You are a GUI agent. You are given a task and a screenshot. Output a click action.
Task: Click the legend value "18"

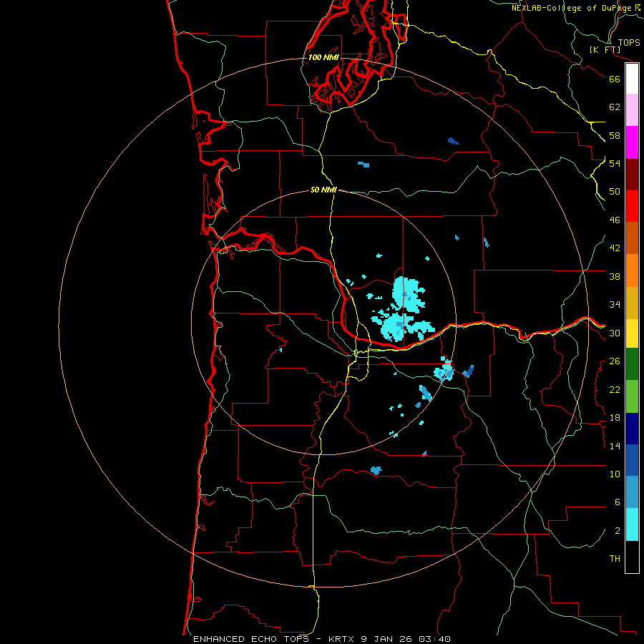(615, 418)
